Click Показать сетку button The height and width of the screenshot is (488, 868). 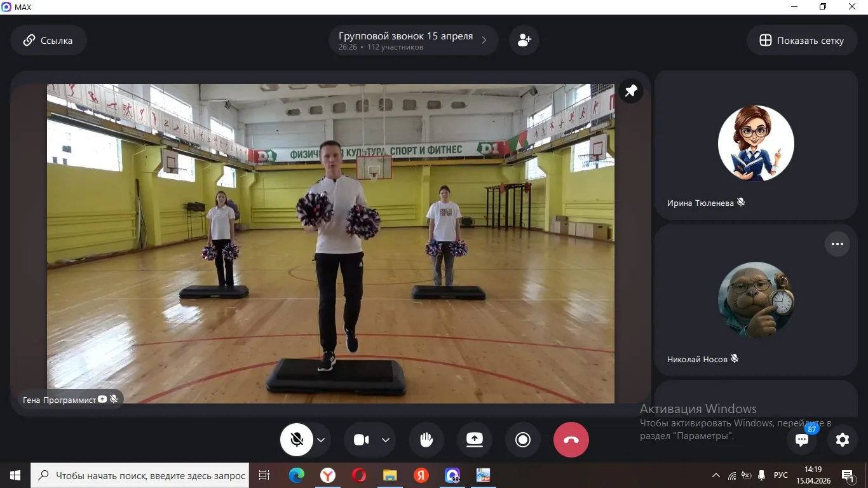801,41
